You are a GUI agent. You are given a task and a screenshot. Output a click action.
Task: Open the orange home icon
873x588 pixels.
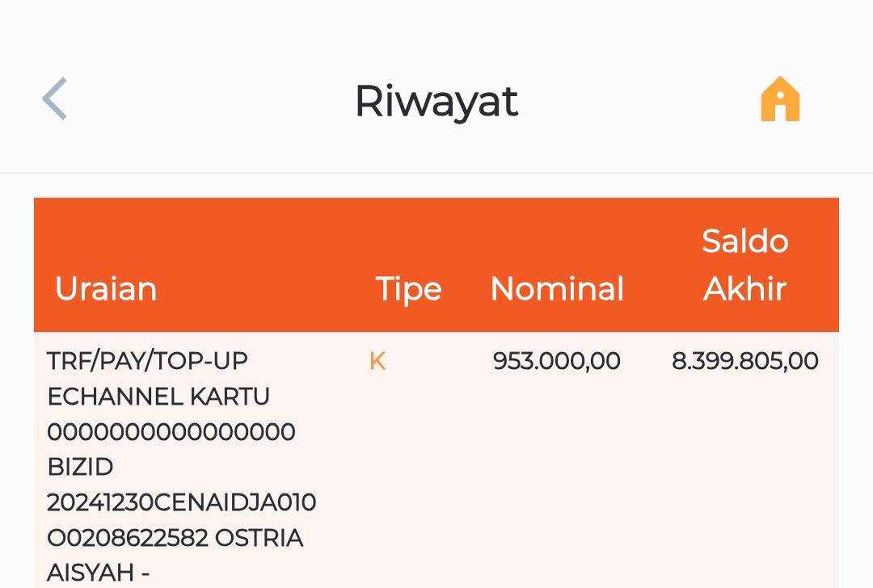[780, 99]
